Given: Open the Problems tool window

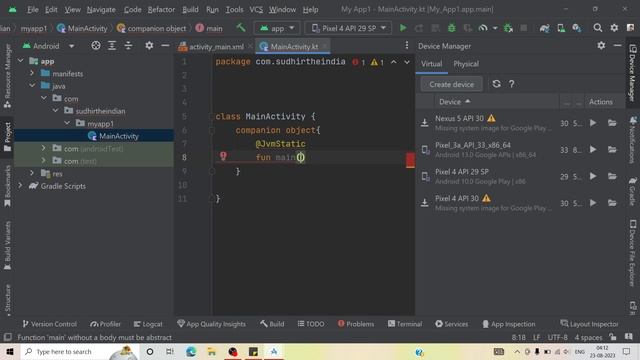Looking at the screenshot, I should [x=356, y=324].
